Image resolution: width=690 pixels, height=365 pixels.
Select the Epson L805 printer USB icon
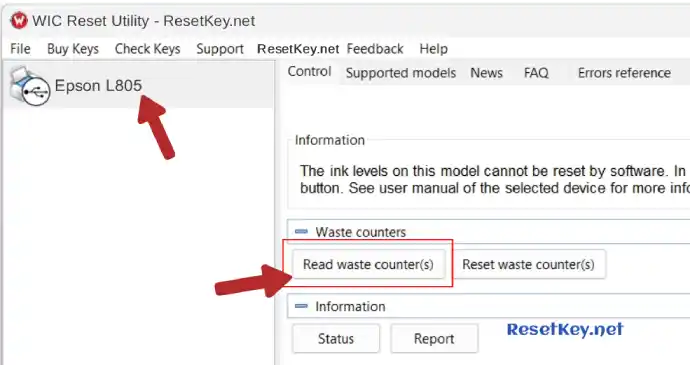pos(29,86)
